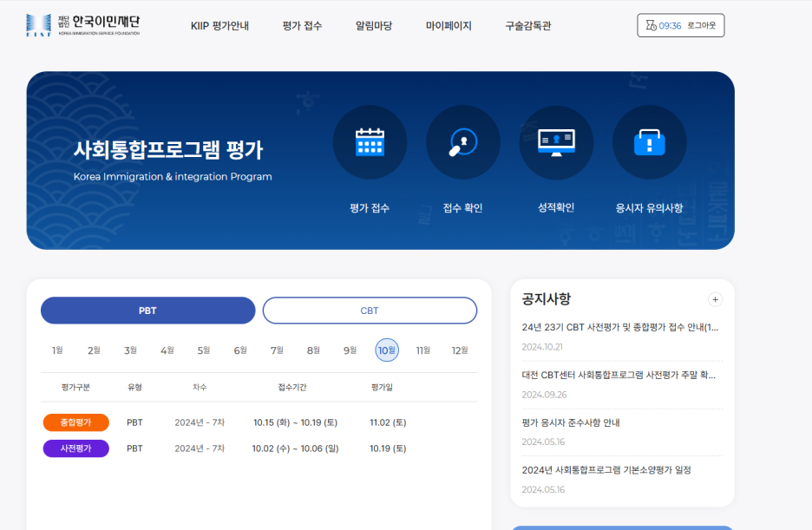Select month 11월
This screenshot has width=812, height=530.
[x=423, y=350]
